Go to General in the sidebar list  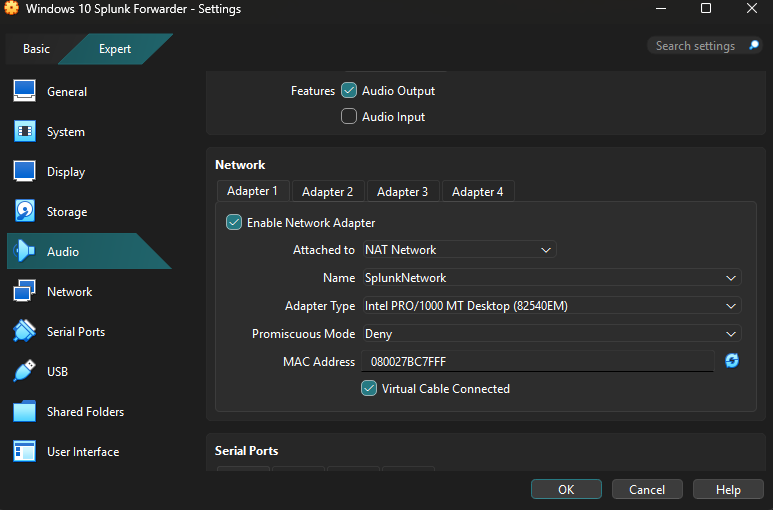click(67, 92)
